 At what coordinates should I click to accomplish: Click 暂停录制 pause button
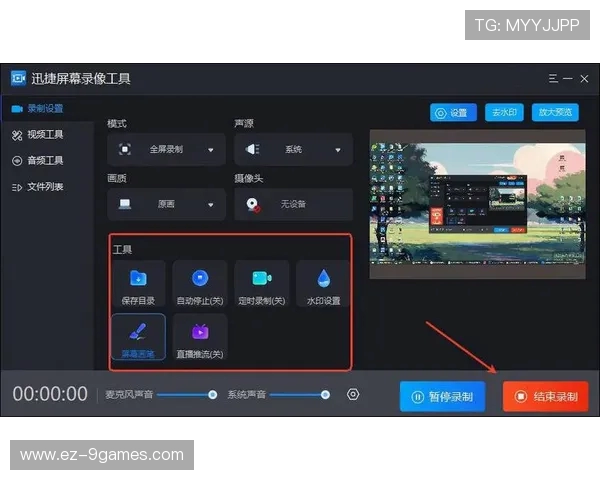[x=443, y=397]
